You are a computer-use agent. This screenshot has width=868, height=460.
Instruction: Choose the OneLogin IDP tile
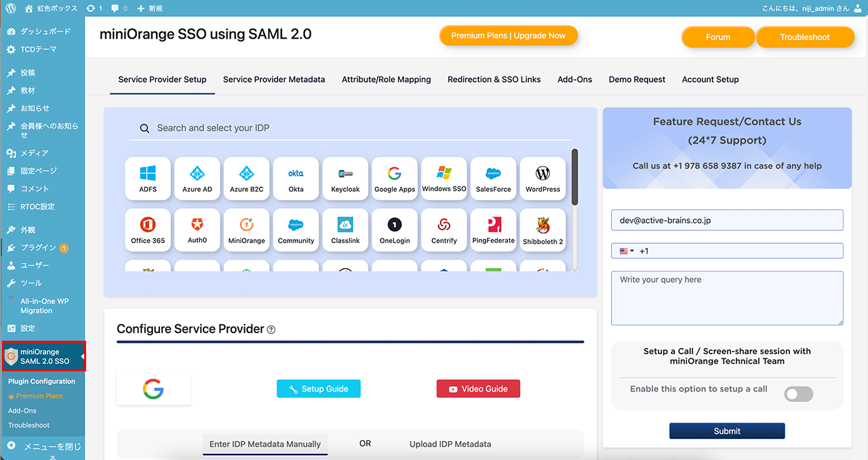[x=395, y=230]
